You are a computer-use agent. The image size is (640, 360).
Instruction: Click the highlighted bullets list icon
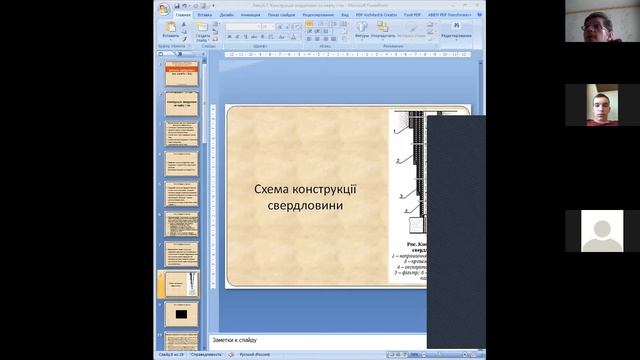coord(309,24)
